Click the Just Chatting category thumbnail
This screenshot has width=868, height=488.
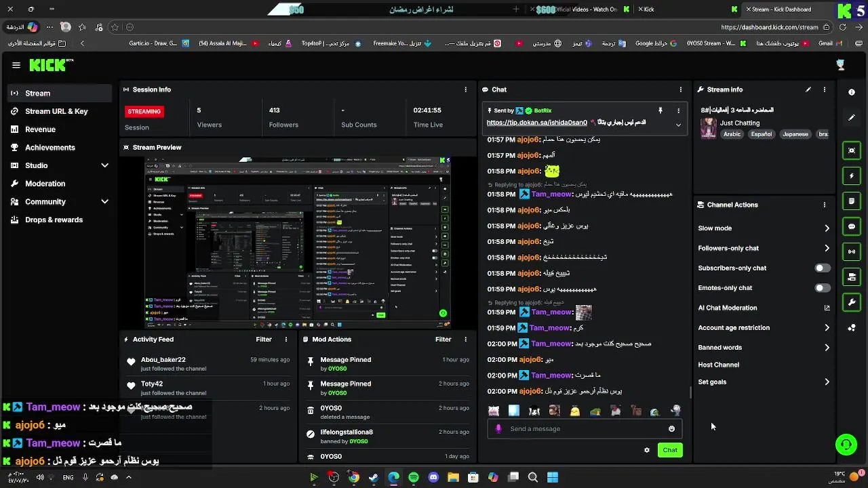(x=709, y=128)
